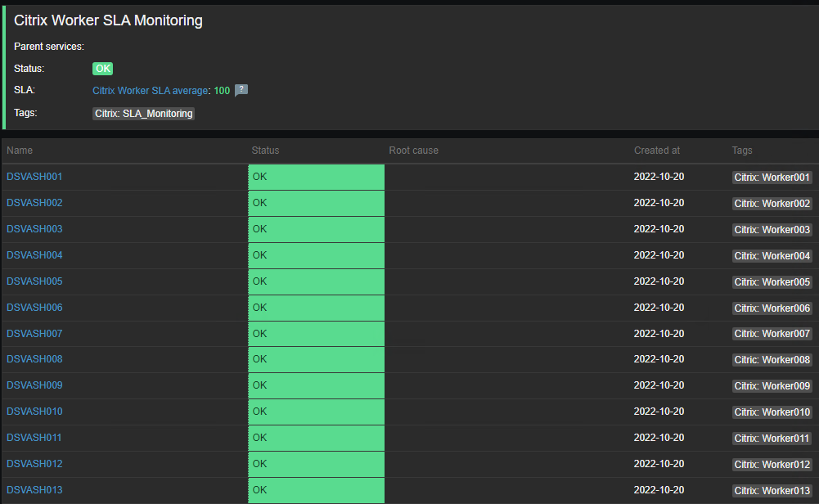Image resolution: width=819 pixels, height=504 pixels.
Task: Click the green OK status badge at top
Action: pos(102,69)
